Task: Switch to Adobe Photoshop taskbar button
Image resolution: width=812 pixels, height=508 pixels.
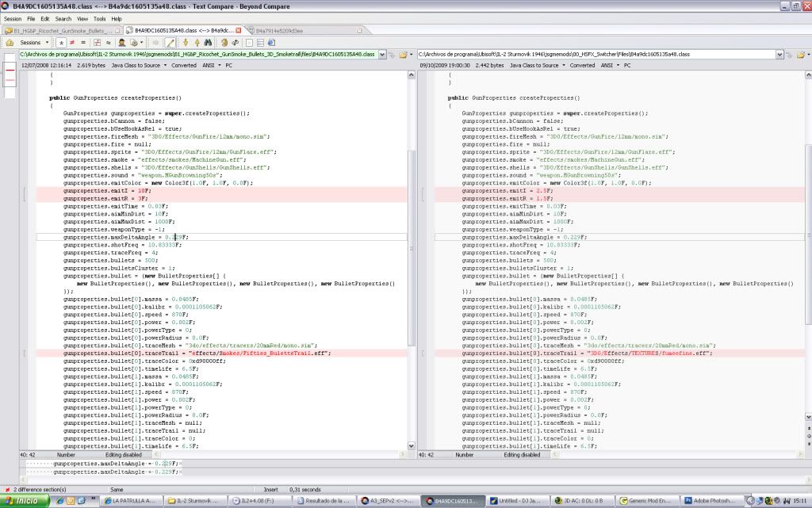Action: pyautogui.click(x=713, y=501)
